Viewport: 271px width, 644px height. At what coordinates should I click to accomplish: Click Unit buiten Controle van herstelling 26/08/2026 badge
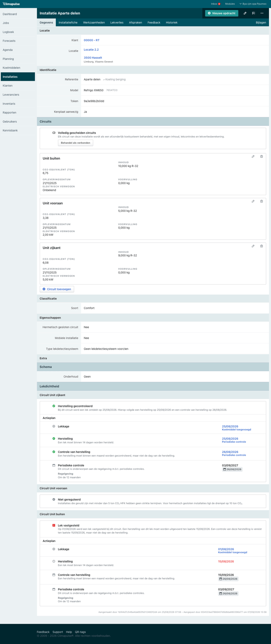coord(228,579)
